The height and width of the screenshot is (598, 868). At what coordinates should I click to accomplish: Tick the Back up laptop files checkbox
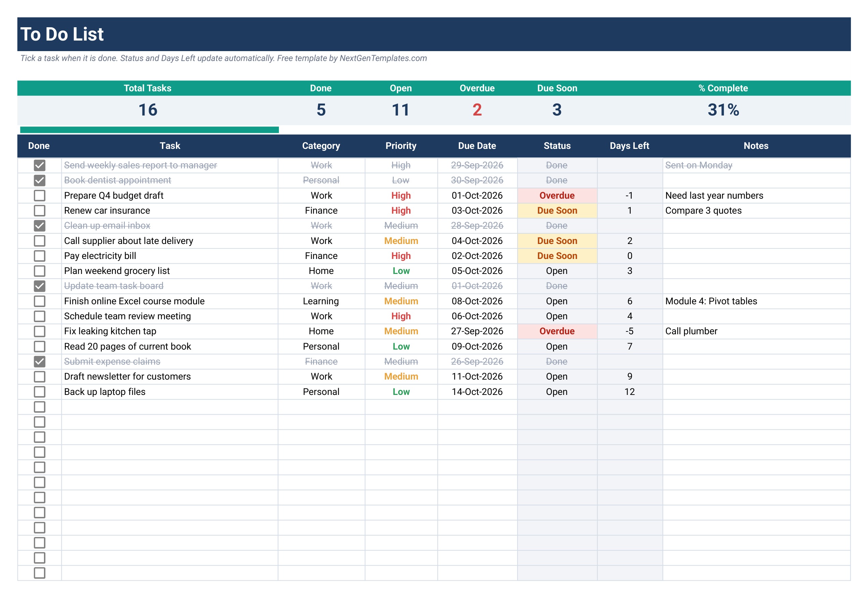39,392
